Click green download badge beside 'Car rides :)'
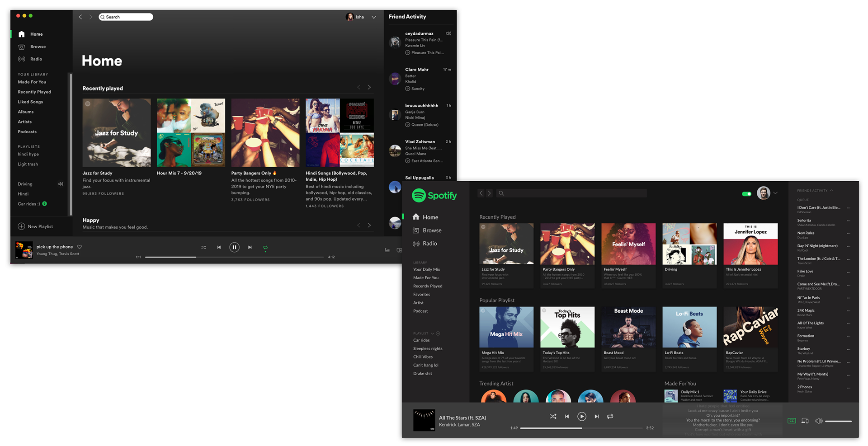The image size is (868, 446). click(44, 203)
